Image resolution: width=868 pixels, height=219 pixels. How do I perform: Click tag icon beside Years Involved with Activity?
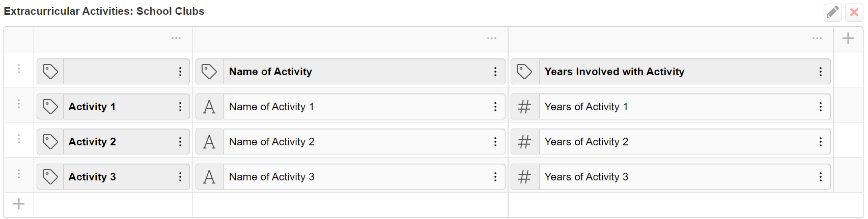(524, 72)
